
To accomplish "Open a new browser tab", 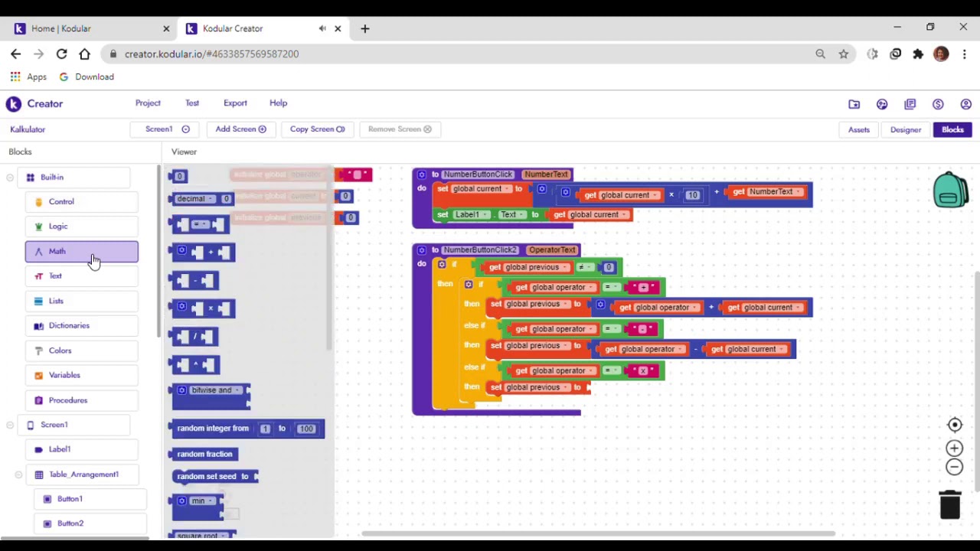I will 364,28.
